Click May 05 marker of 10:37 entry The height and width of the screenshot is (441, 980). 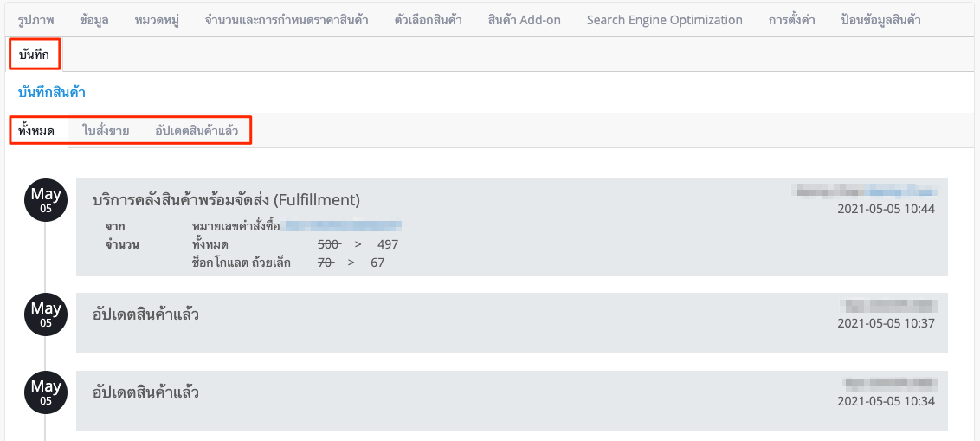[x=46, y=314]
